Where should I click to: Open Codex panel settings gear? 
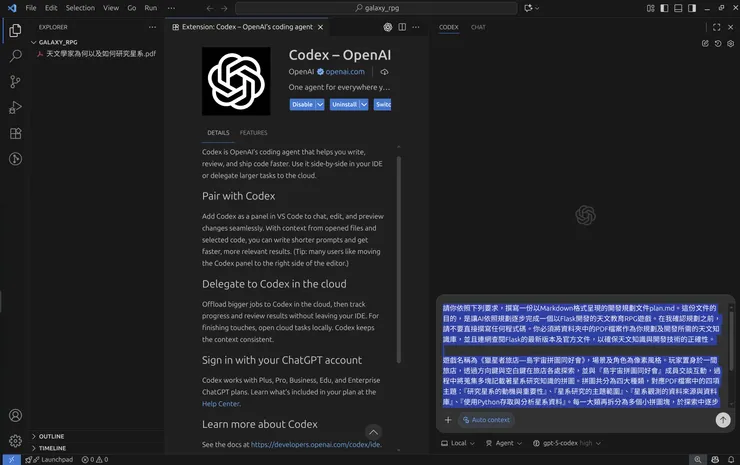[x=731, y=43]
